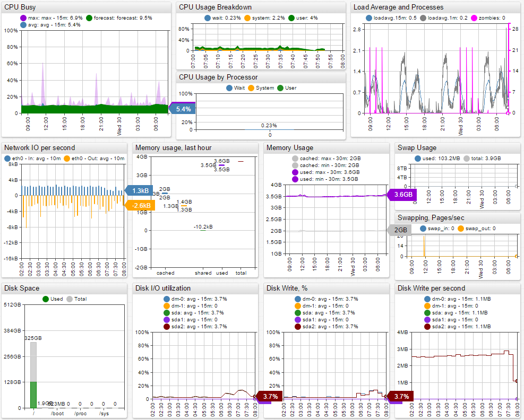524x420 pixels.
Task: Toggle the zombies legend dot
Action: pos(474,18)
